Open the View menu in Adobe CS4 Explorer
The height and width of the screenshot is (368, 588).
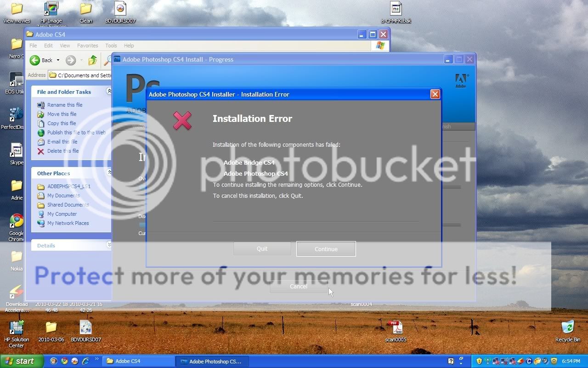65,46
